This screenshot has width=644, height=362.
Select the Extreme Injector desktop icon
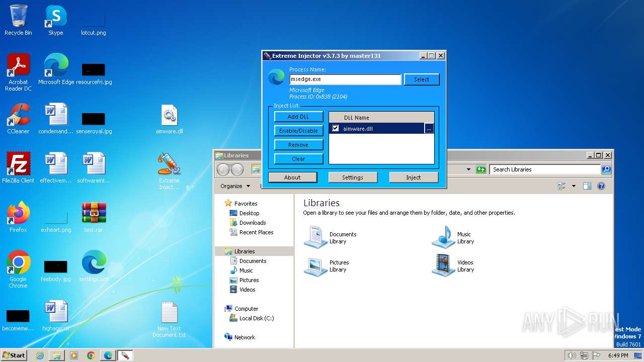click(169, 171)
